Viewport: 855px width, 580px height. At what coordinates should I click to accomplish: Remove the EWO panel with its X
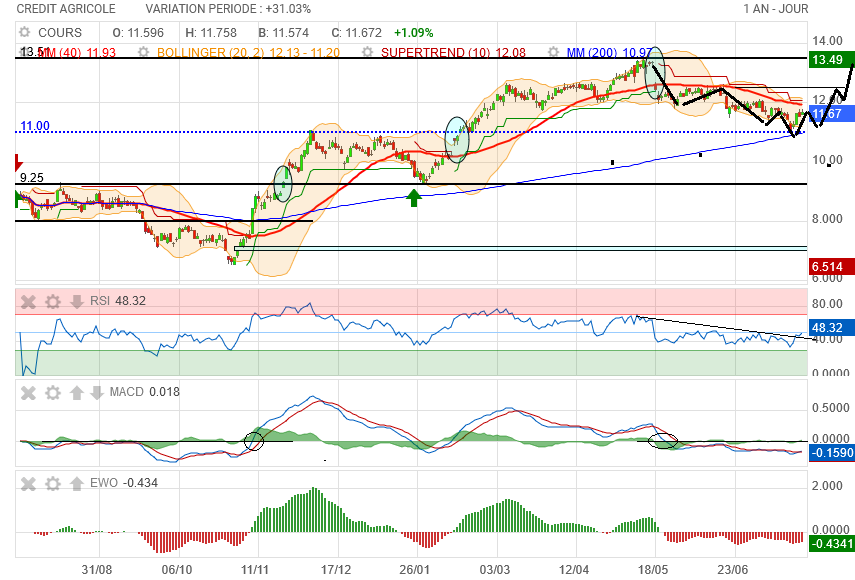tap(28, 484)
